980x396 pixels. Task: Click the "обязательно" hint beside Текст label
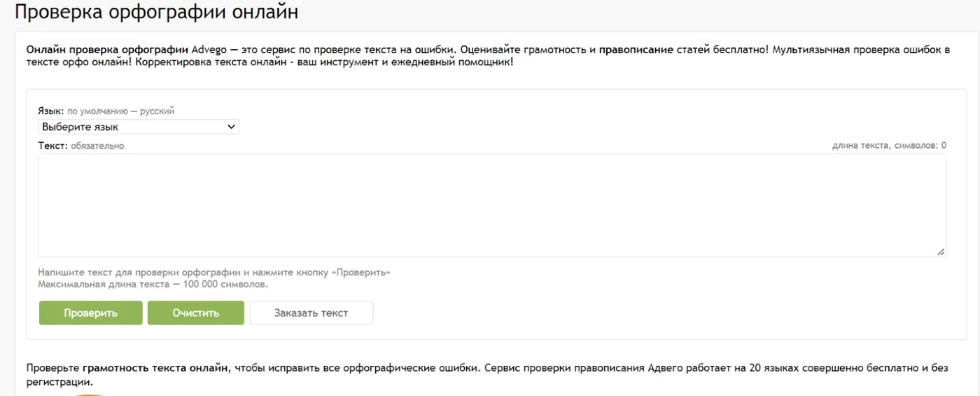97,146
